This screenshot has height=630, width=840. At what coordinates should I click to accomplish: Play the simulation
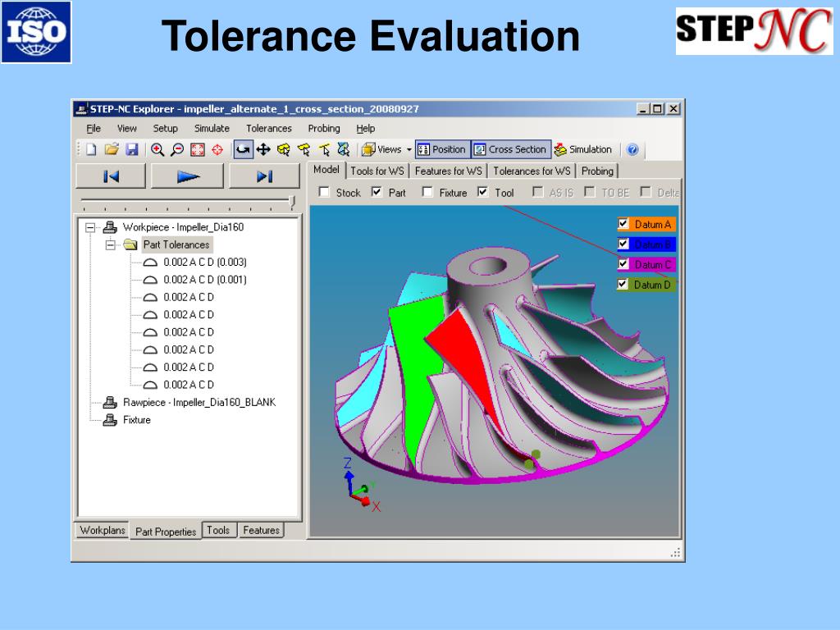point(188,176)
